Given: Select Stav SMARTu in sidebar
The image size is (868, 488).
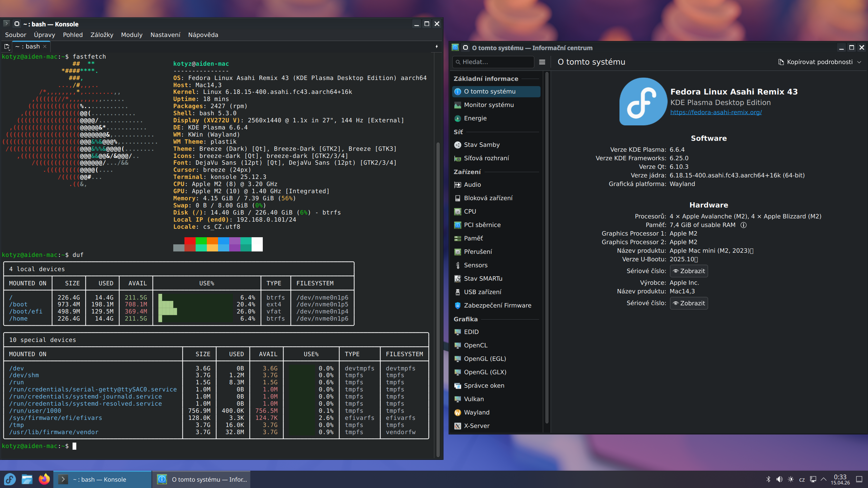Looking at the screenshot, I should (x=483, y=279).
